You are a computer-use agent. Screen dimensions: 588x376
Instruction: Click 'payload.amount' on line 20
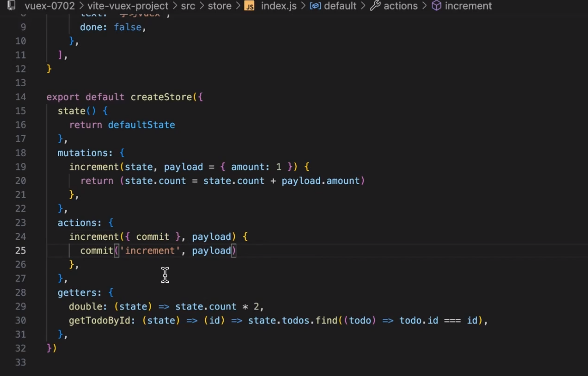[x=320, y=180]
